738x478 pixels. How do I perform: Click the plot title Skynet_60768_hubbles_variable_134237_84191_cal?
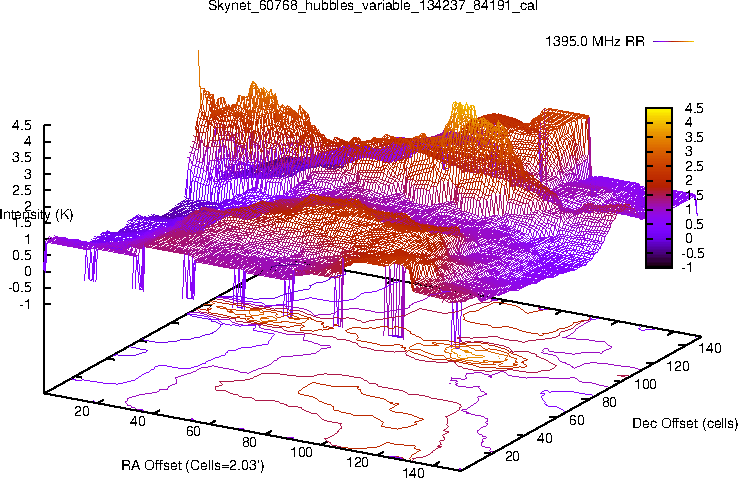[x=373, y=6]
